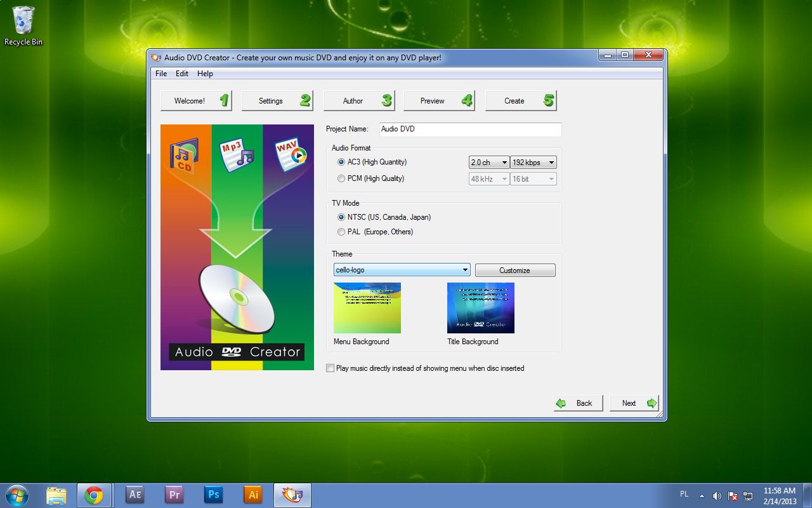Click the Project Name input field
812x508 pixels.
[x=470, y=129]
